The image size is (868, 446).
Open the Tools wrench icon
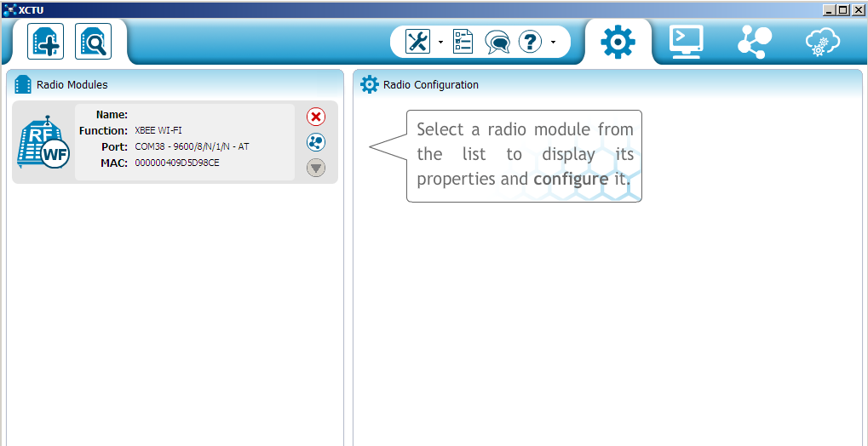pos(418,42)
